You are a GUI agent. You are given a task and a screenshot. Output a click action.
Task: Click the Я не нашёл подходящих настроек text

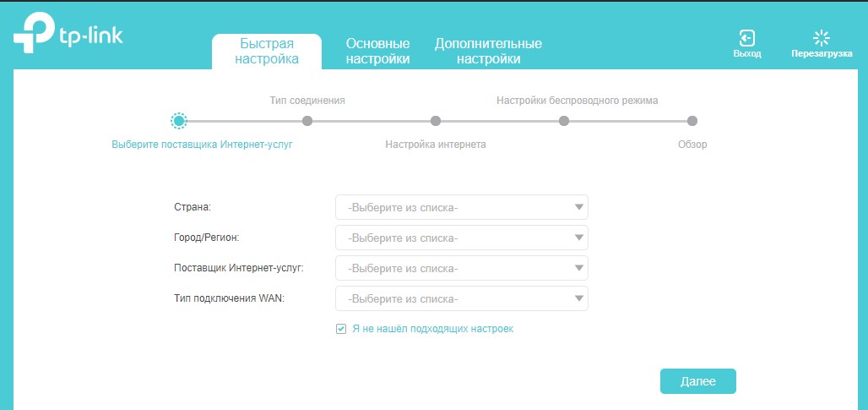[x=433, y=329]
